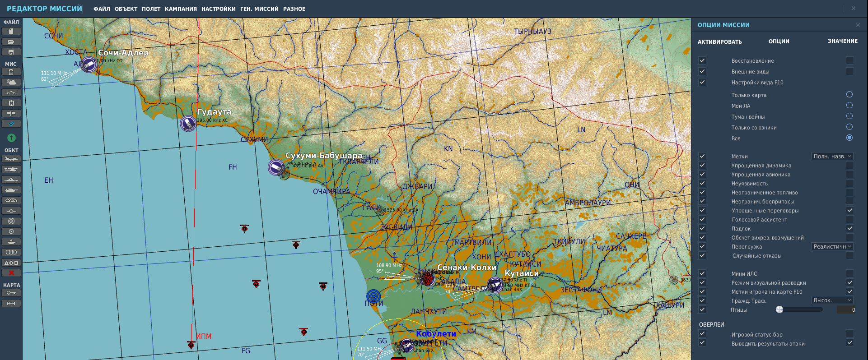The height and width of the screenshot is (360, 868).
Task: Click the save mission floppy icon
Action: tap(11, 52)
